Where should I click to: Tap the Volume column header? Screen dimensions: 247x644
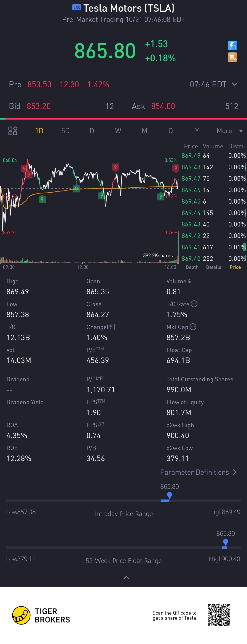pyautogui.click(x=213, y=146)
